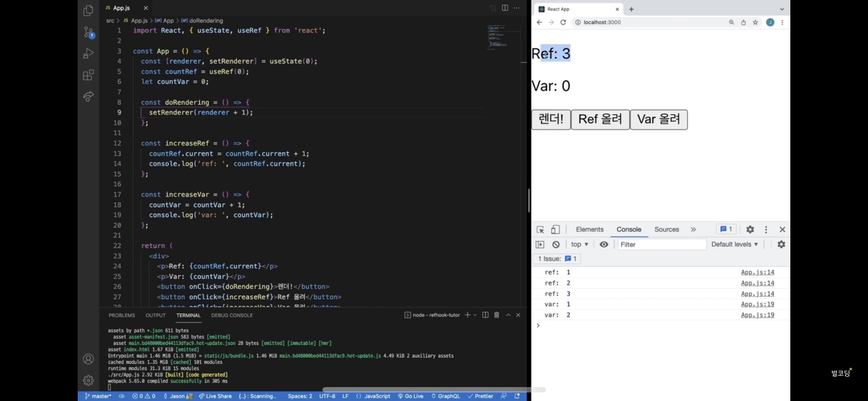Click the console Filter input field
The height and width of the screenshot is (401, 868).
click(x=661, y=245)
